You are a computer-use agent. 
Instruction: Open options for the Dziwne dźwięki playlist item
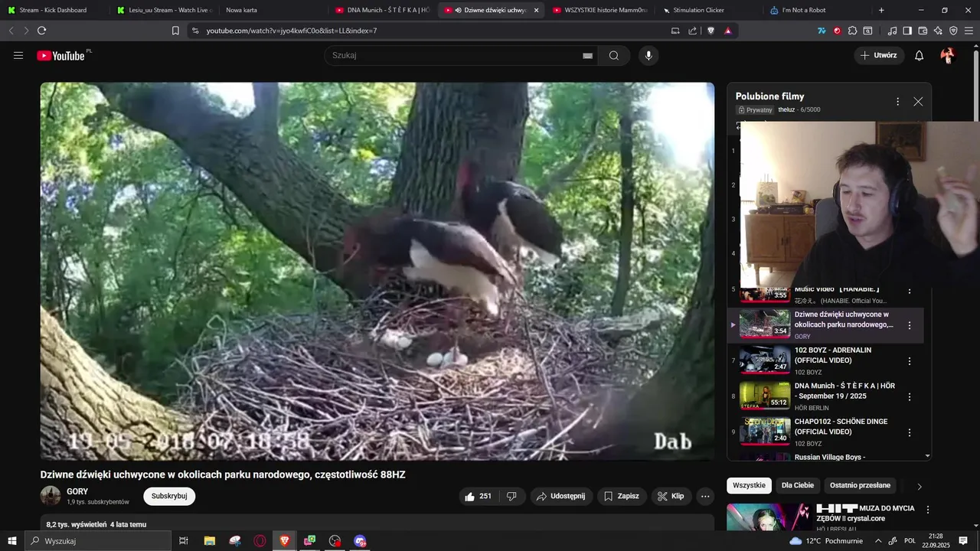(x=910, y=325)
